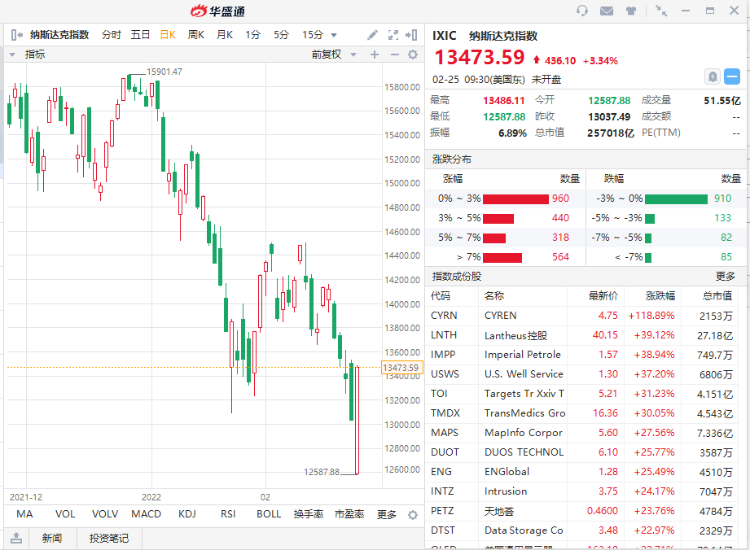Enable VOLV indicator
Viewport: 750px width, 550px height.
tap(105, 514)
